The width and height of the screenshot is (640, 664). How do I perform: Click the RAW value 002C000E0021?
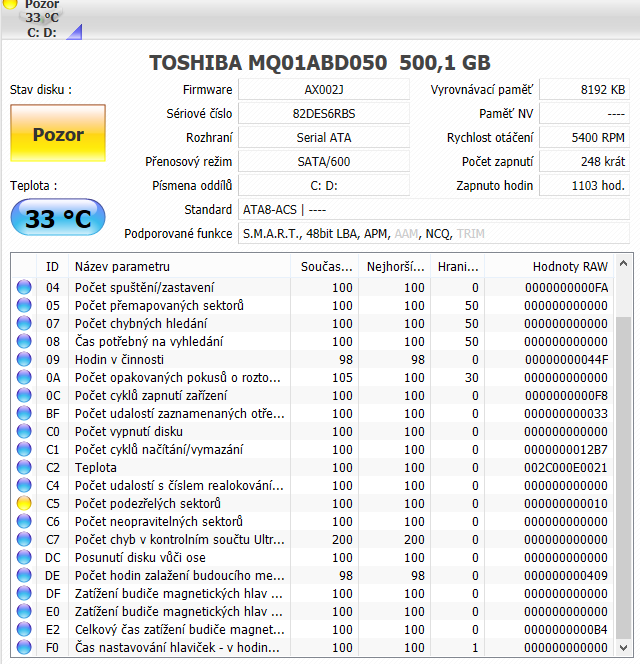pyautogui.click(x=565, y=468)
